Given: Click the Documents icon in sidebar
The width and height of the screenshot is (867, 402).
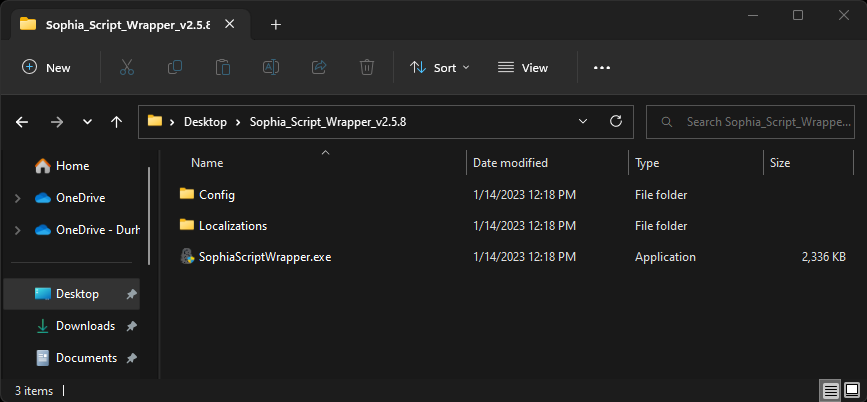Looking at the screenshot, I should 43,358.
